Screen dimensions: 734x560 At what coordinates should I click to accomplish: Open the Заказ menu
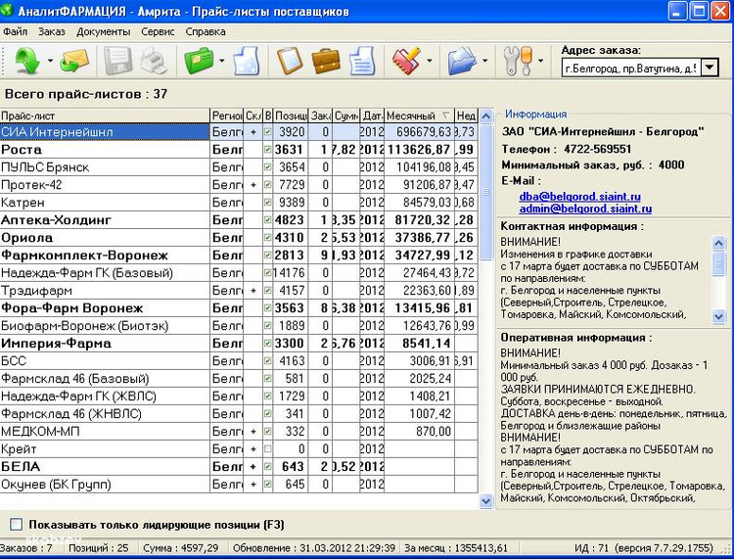tap(51, 31)
